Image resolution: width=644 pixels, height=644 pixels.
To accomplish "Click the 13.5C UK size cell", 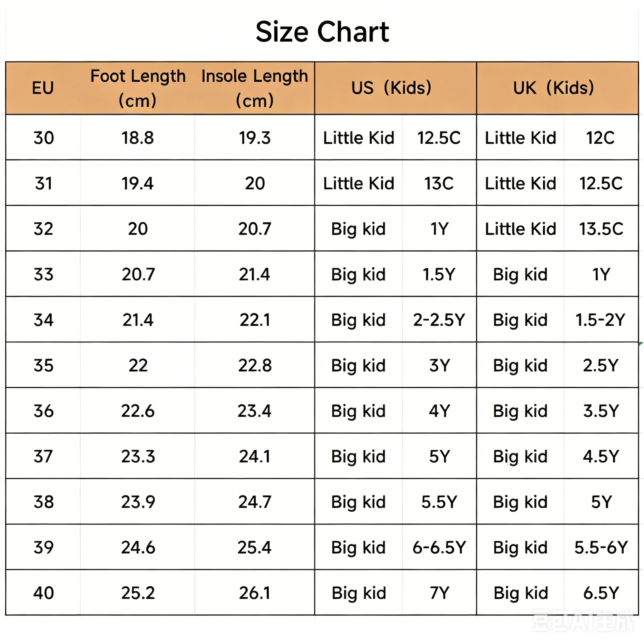I will [x=601, y=229].
